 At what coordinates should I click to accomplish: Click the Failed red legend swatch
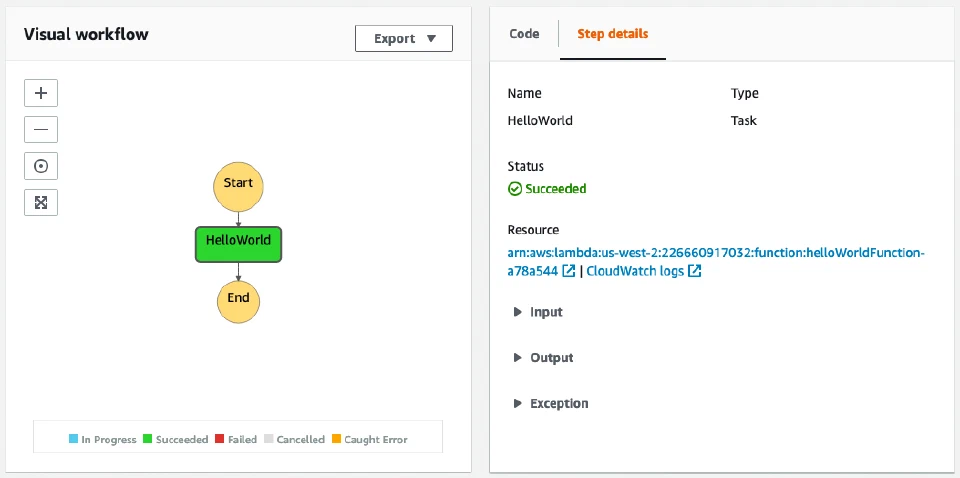(219, 439)
